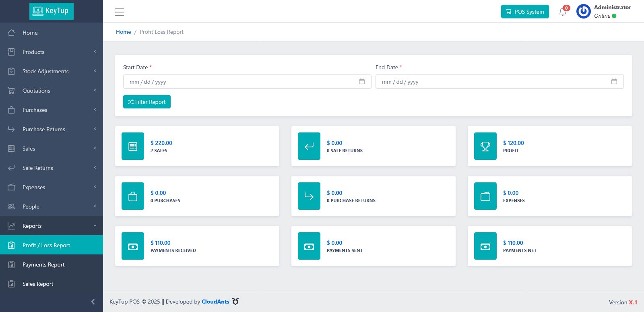Open the Payments Report menu item
Image resolution: width=644 pixels, height=312 pixels.
coord(52,264)
